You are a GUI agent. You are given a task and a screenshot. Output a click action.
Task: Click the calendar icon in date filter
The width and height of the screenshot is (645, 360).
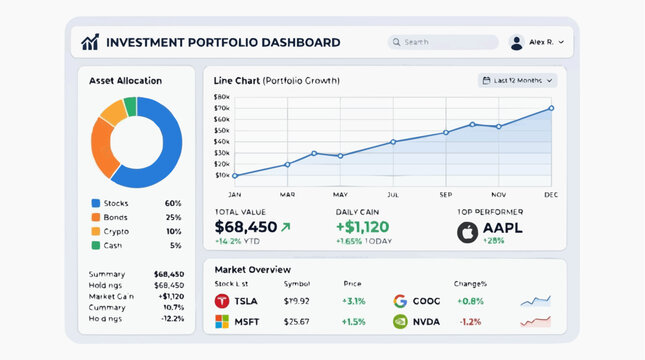coord(486,80)
